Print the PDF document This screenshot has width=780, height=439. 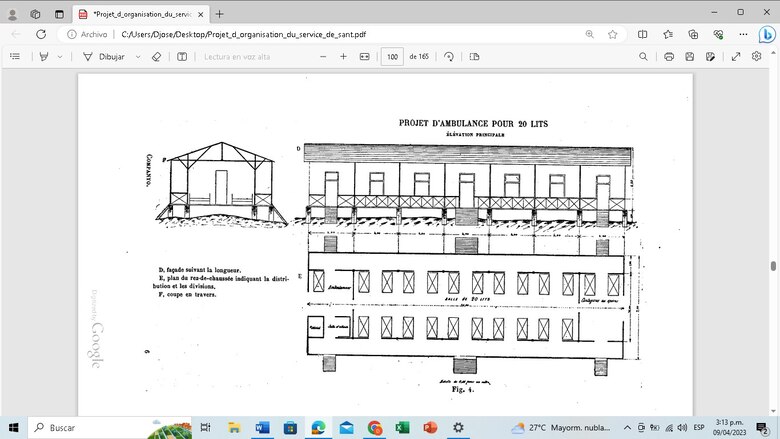pyautogui.click(x=669, y=57)
